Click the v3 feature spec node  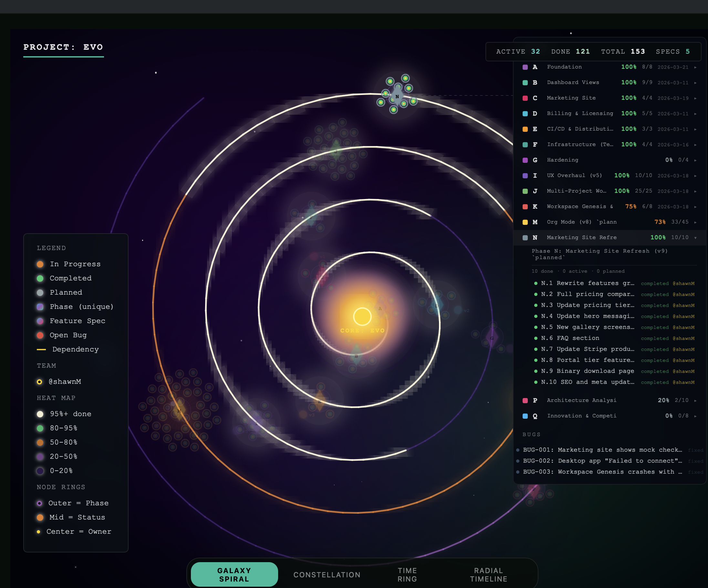click(x=303, y=415)
